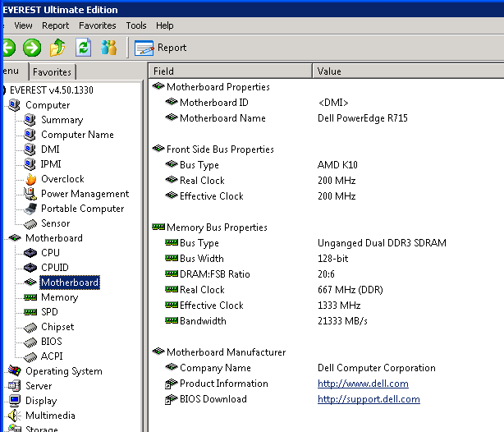Viewport: 504px width, 432px height.
Task: Click the Value column header
Action: pyautogui.click(x=408, y=71)
